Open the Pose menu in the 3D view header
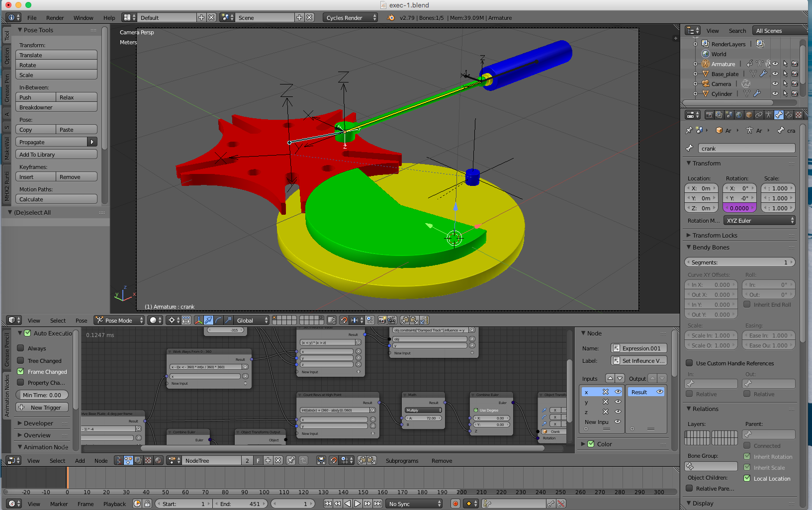Image resolution: width=812 pixels, height=510 pixels. [x=81, y=321]
